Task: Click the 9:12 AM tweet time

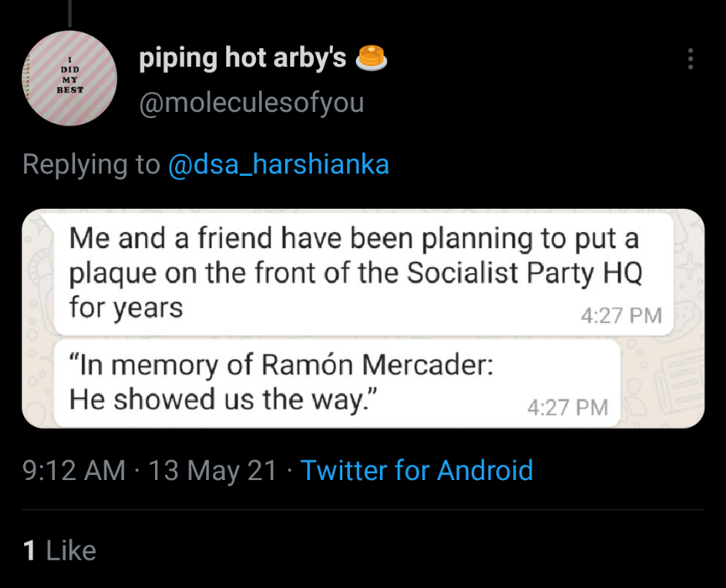Action: (x=74, y=470)
